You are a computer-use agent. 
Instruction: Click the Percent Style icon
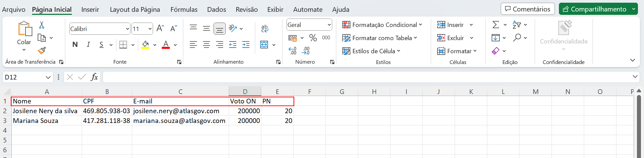tap(313, 38)
